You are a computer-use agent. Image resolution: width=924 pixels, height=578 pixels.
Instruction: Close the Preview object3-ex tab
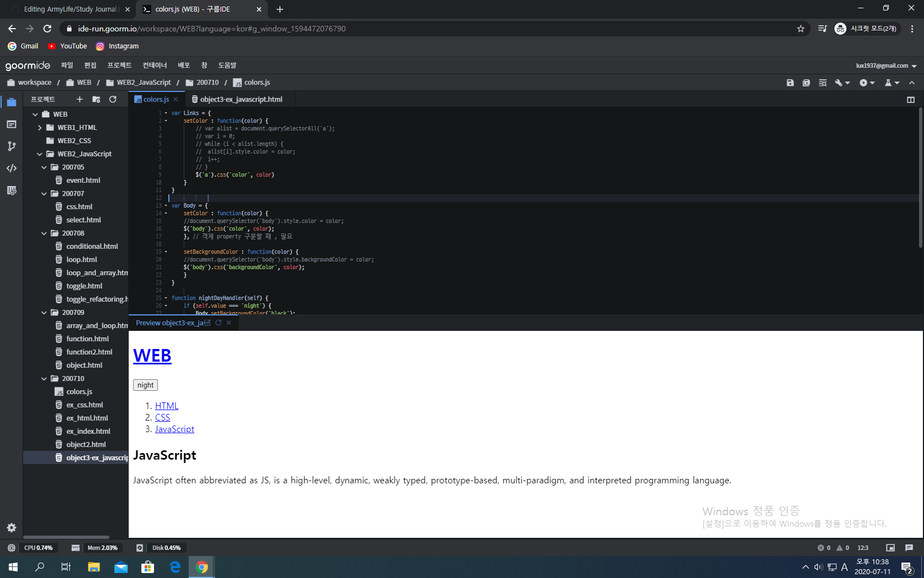tap(229, 323)
